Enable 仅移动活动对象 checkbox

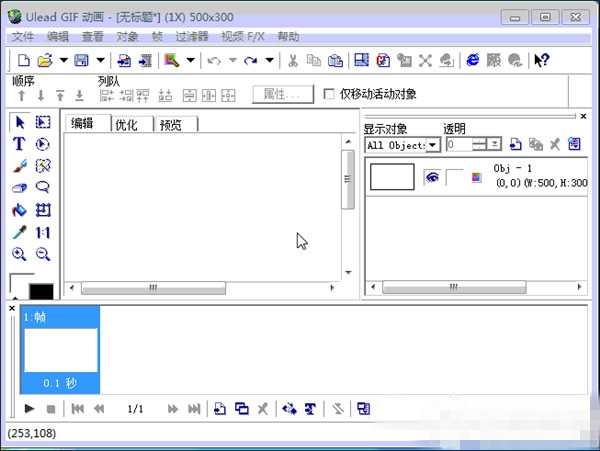(x=330, y=94)
